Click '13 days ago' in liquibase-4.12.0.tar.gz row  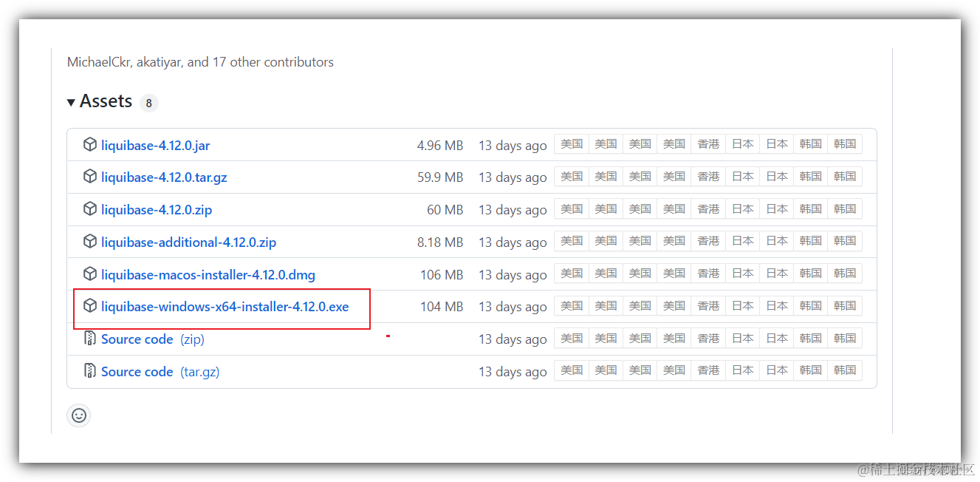(x=513, y=177)
